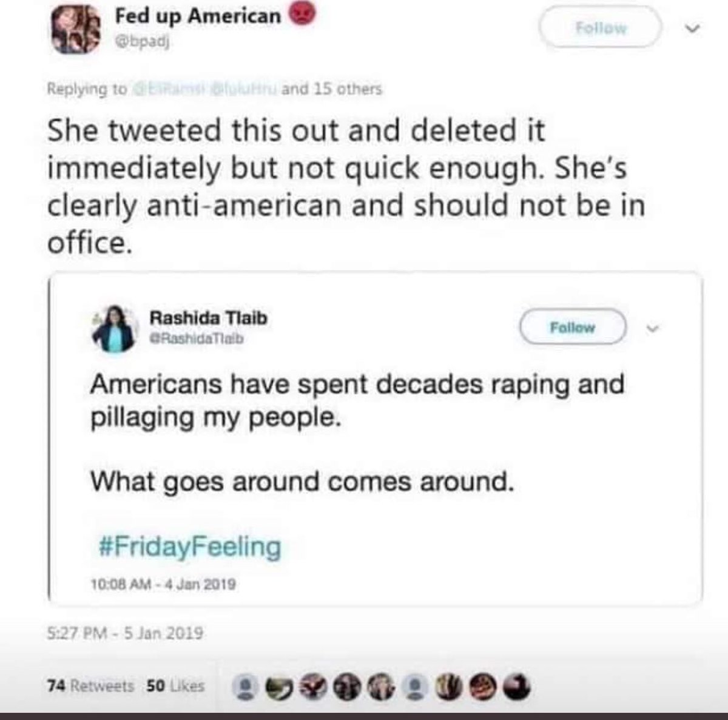Open the @RashidaTlaib handle in the quoted tweet
The width and height of the screenshot is (728, 720).
pyautogui.click(x=197, y=340)
